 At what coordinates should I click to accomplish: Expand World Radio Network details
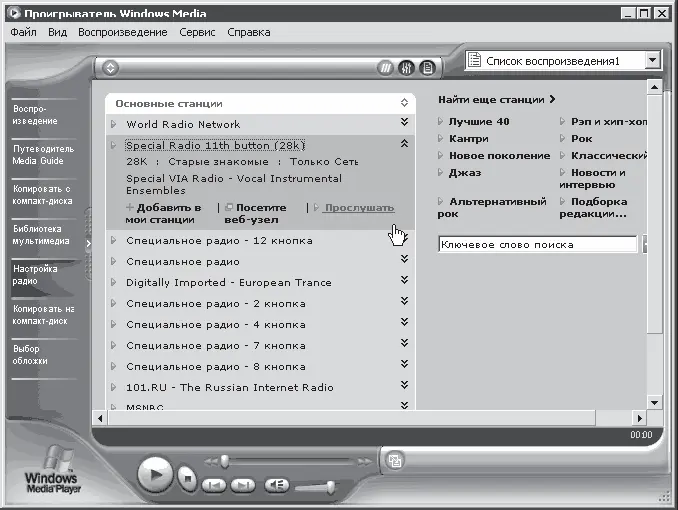click(x=404, y=122)
